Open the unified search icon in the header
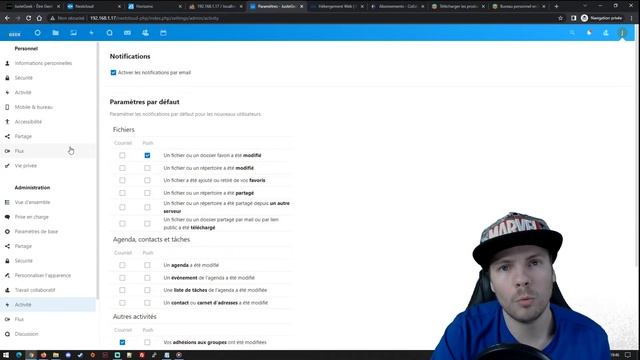Viewport: 640px width, 360px height. [x=572, y=33]
